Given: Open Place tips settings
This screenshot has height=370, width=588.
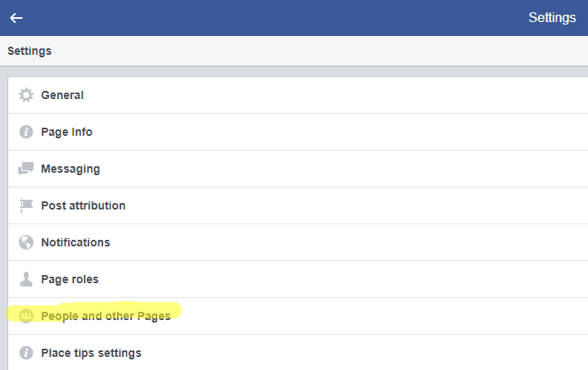Looking at the screenshot, I should [x=298, y=352].
